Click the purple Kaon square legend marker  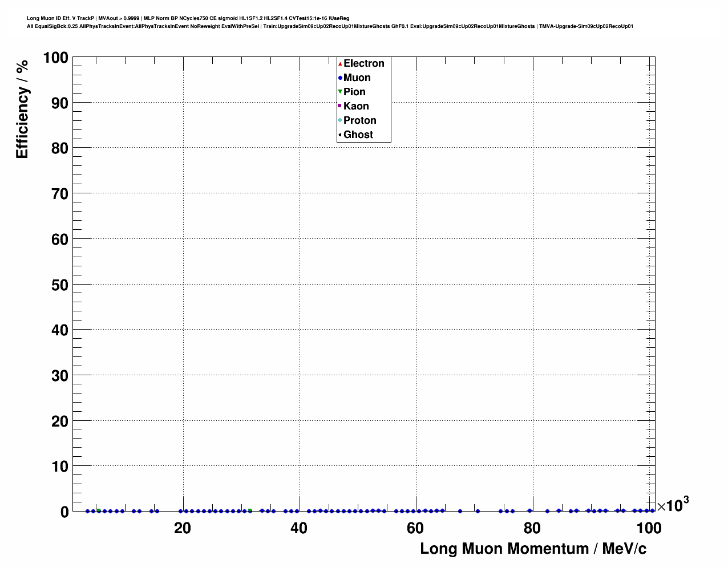(x=340, y=106)
